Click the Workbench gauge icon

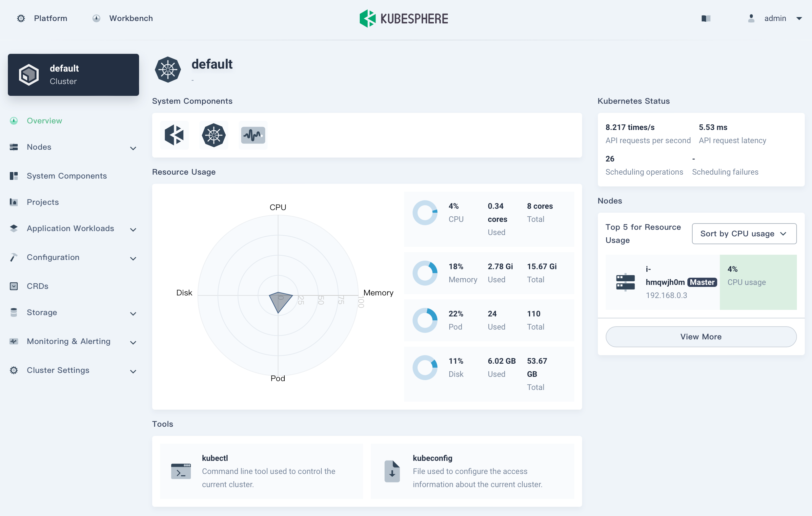click(x=96, y=19)
